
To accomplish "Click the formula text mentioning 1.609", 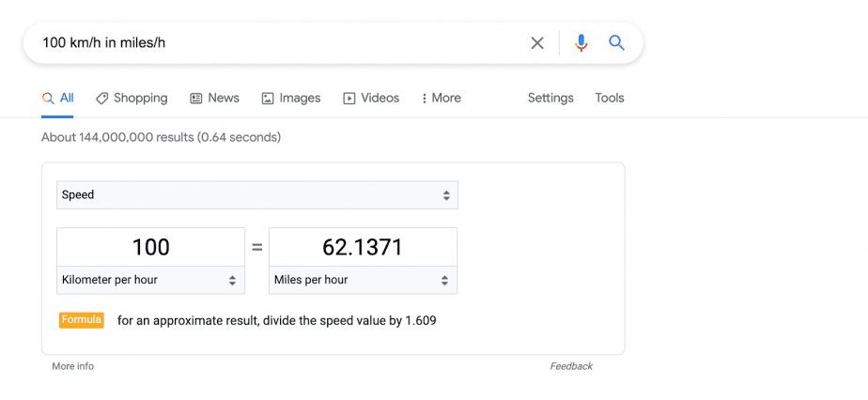I will point(277,320).
